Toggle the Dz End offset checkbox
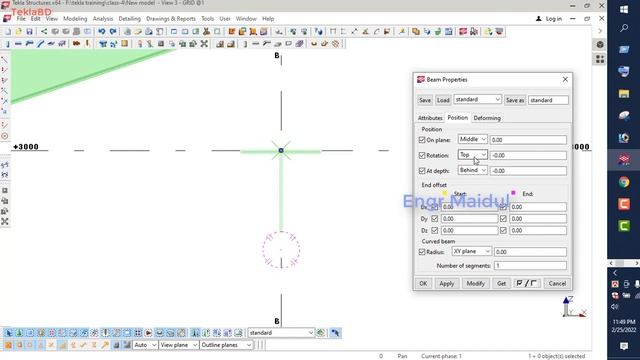The height and width of the screenshot is (360, 640). click(x=503, y=231)
